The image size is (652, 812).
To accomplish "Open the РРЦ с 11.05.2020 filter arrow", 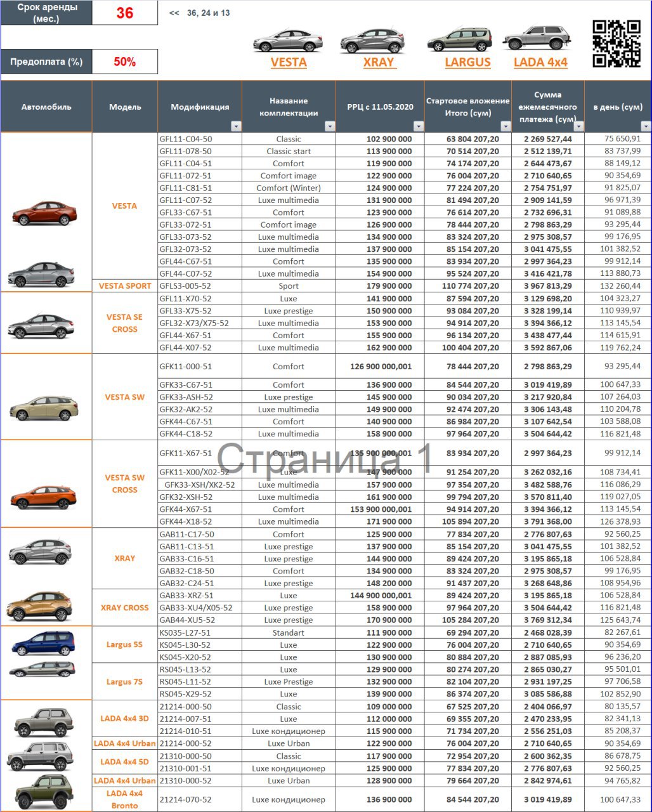I will (418, 126).
